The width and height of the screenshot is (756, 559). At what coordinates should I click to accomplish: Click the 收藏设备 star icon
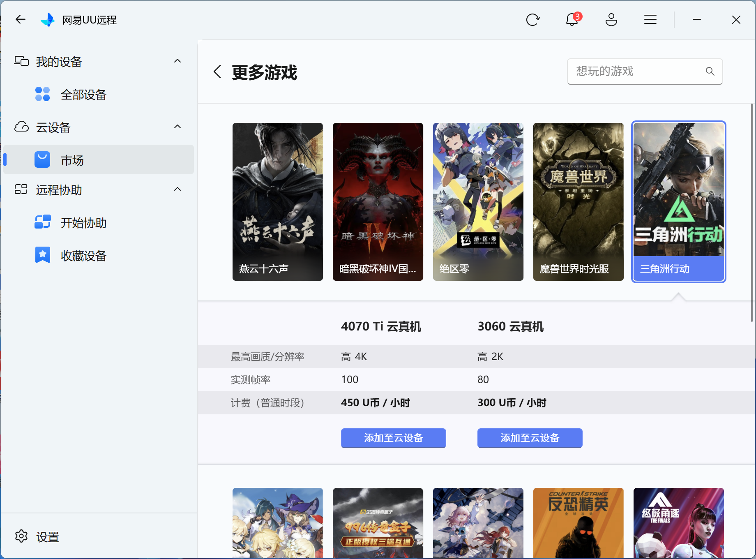42,255
